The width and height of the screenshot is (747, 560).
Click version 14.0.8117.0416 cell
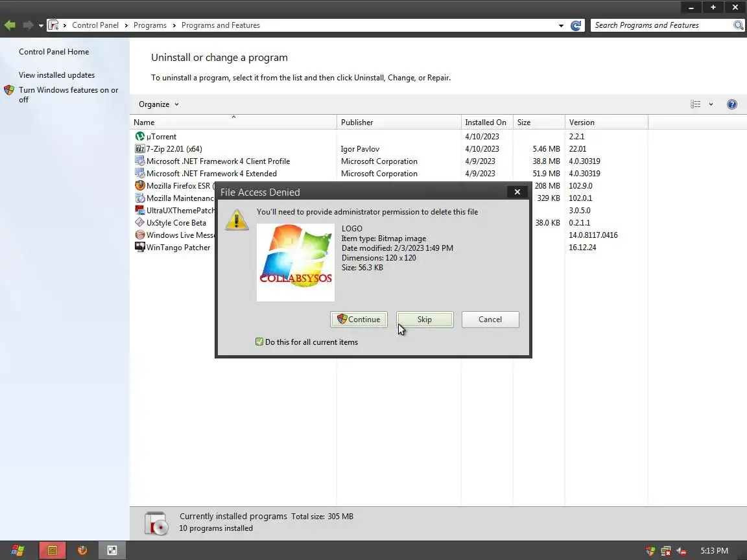click(593, 235)
